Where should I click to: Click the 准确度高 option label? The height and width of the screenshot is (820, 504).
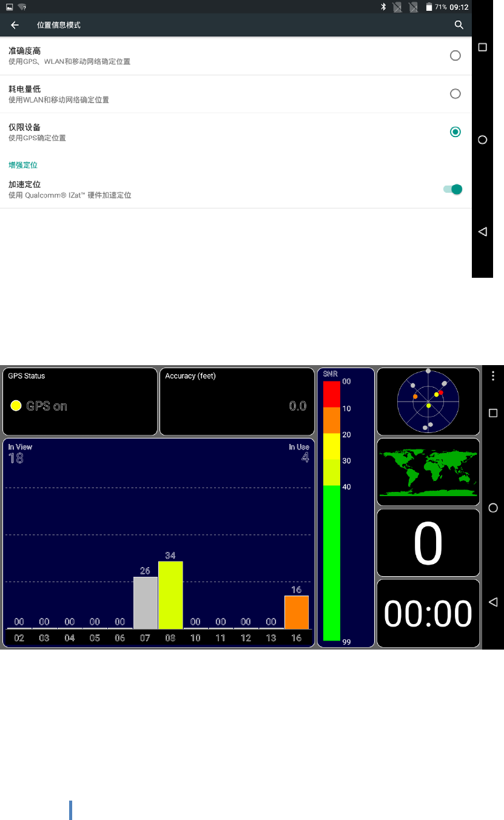click(x=25, y=51)
